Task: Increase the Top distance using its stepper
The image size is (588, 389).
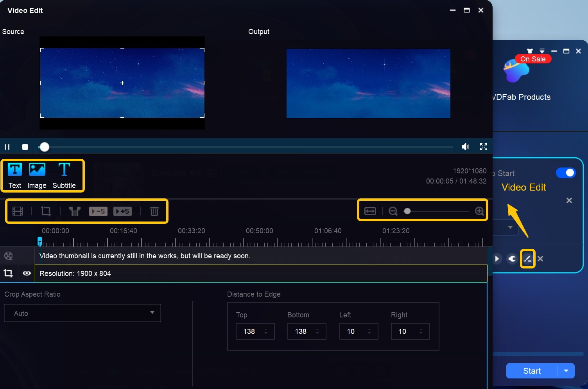Action: (x=266, y=329)
